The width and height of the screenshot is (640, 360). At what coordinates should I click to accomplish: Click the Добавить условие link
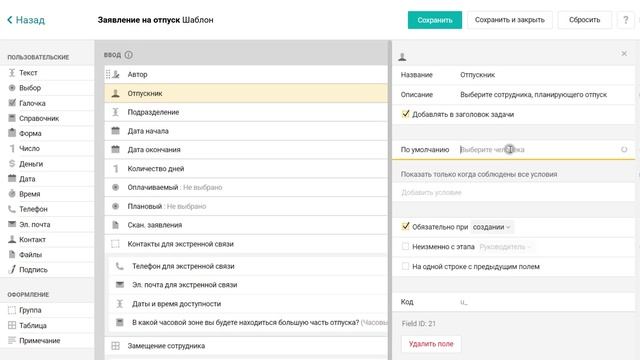tap(431, 192)
